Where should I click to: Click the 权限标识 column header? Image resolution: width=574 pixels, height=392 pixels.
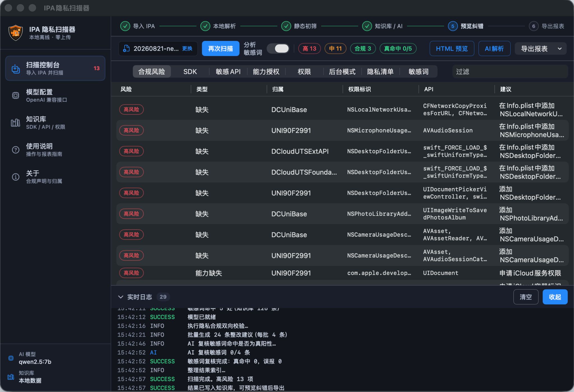(360, 89)
